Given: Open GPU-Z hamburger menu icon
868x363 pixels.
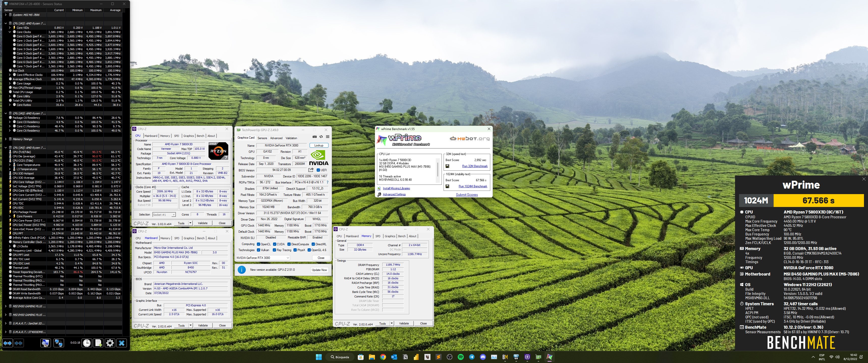Looking at the screenshot, I should click(328, 137).
